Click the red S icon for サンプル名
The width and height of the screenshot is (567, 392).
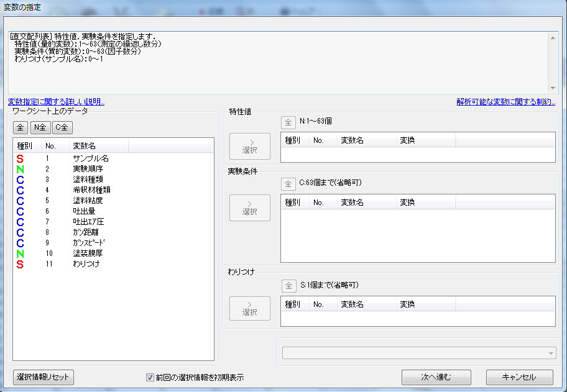coord(20,158)
